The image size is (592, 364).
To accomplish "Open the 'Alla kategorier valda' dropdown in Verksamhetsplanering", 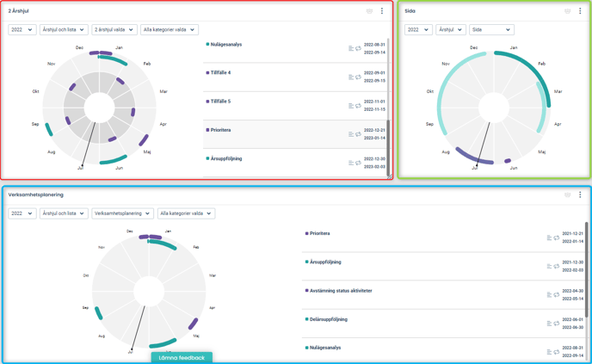I will point(185,213).
